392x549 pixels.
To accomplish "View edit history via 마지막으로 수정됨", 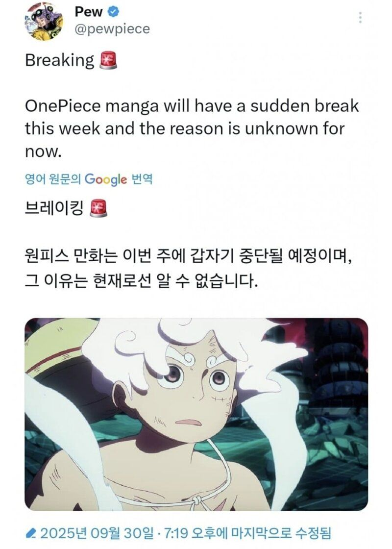I will [279, 533].
